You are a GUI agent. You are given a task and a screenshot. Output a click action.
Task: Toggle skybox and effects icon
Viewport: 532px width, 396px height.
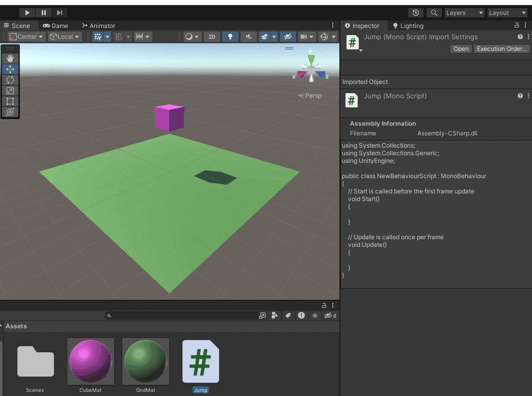[264, 37]
